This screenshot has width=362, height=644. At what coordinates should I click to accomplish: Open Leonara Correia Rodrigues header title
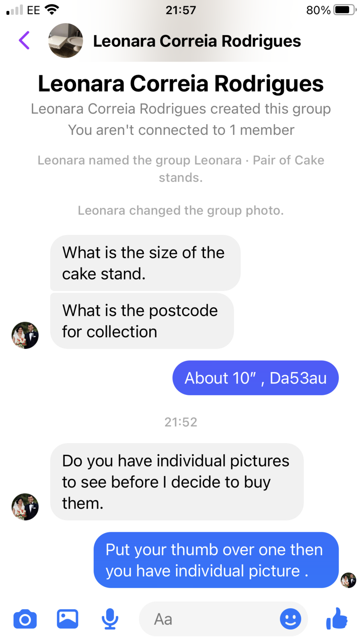[197, 41]
